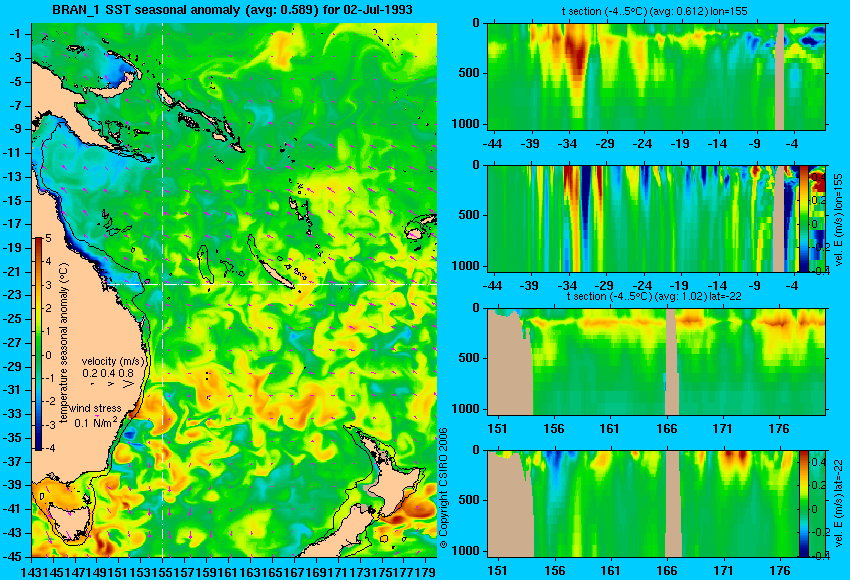Click the "vel. E (m/s) lat=-22" color bar label
This screenshot has width=850, height=580.
[839, 505]
